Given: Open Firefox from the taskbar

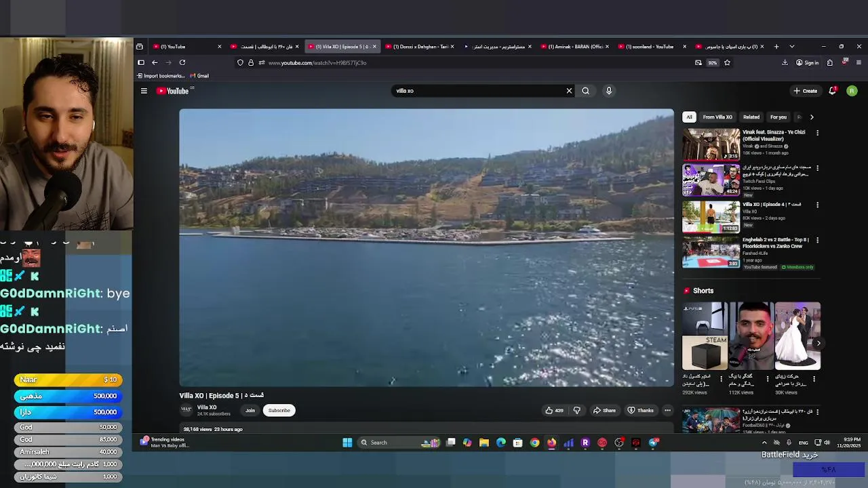Looking at the screenshot, I should click(x=552, y=443).
